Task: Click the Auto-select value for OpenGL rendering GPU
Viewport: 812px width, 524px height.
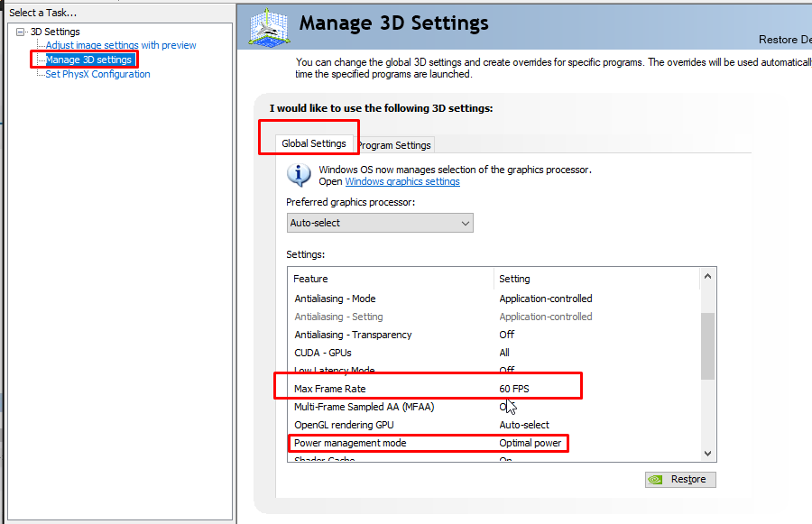Action: click(524, 425)
